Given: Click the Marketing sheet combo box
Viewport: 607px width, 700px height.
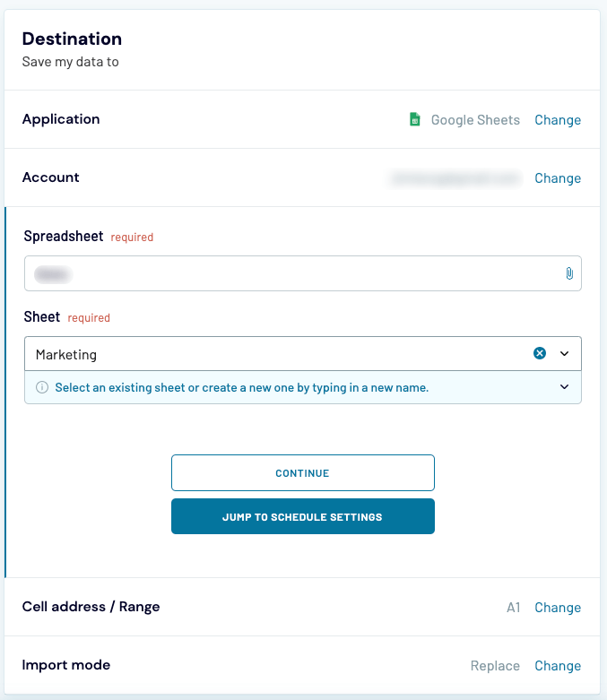Looking at the screenshot, I should [x=303, y=353].
